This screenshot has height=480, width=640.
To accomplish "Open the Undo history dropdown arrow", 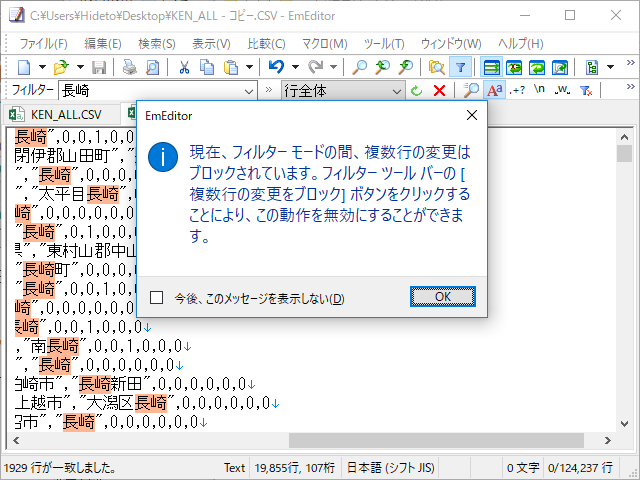I will pyautogui.click(x=295, y=67).
